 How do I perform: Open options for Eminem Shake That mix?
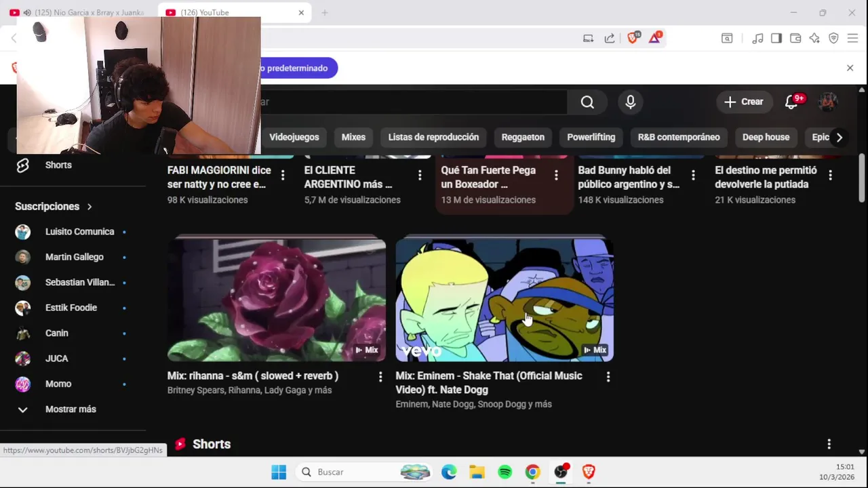(x=608, y=377)
